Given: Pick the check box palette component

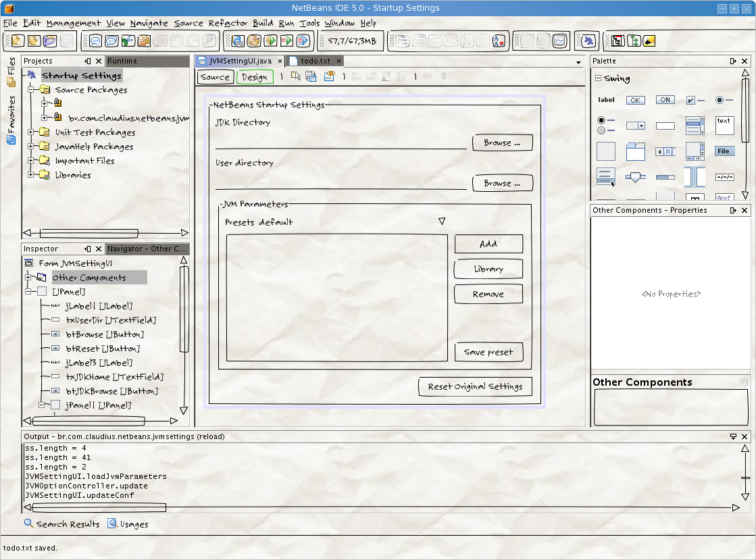Looking at the screenshot, I should [x=695, y=100].
